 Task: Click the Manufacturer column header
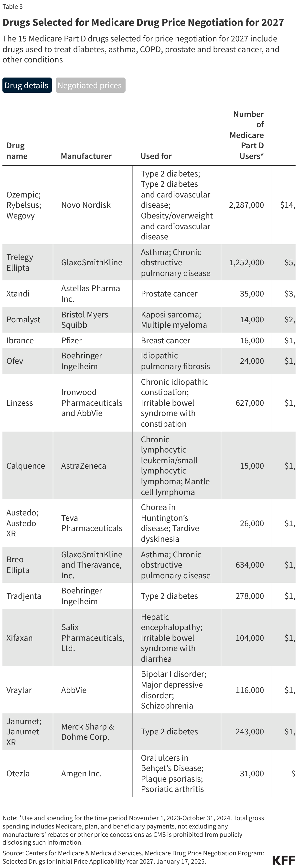click(x=86, y=156)
